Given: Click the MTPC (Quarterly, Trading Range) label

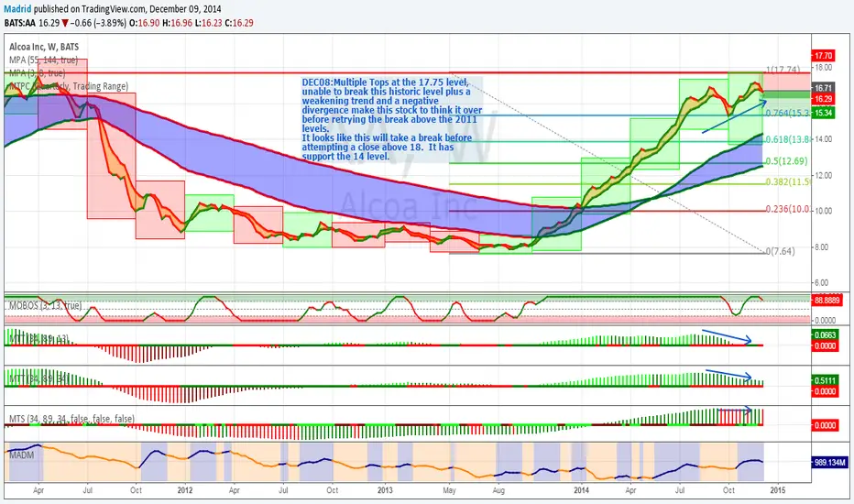Looking at the screenshot, I should tap(69, 86).
